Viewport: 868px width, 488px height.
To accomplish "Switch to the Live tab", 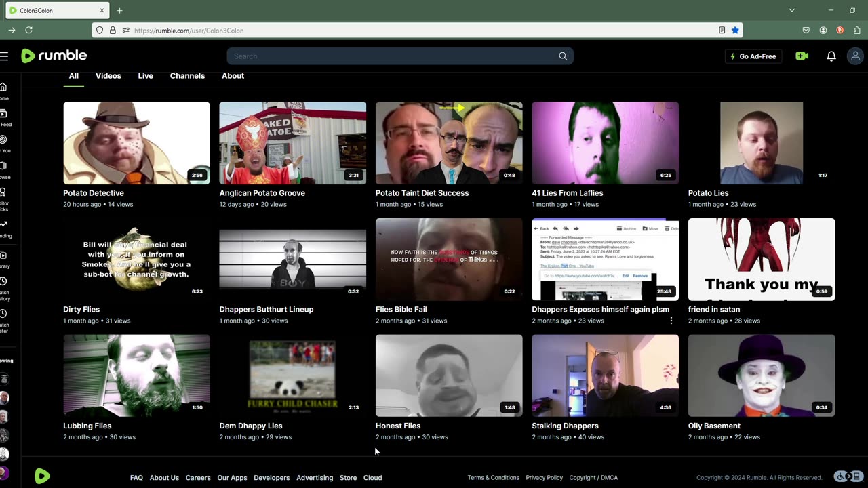I will point(146,76).
